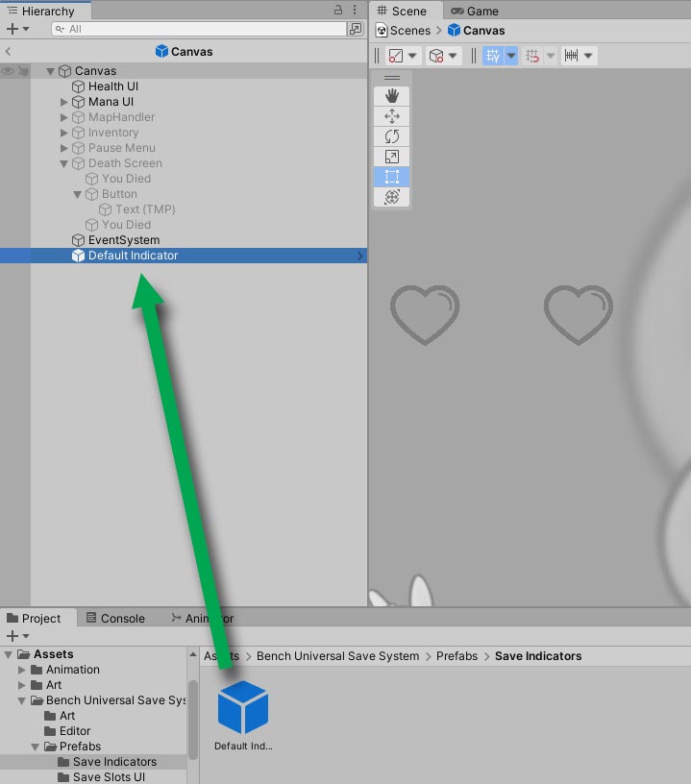
Task: Toggle picking hand icon for Canvas row
Action: pyautogui.click(x=23, y=71)
